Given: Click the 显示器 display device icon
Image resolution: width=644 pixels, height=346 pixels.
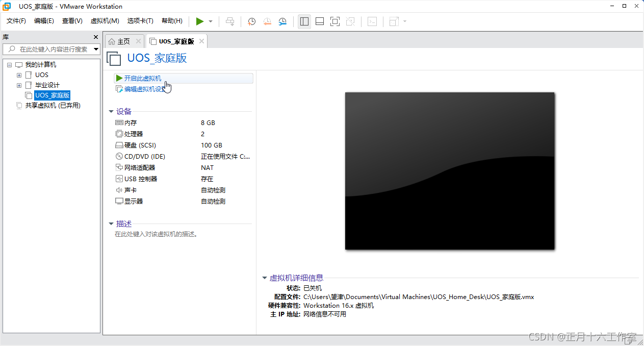Looking at the screenshot, I should coord(119,202).
